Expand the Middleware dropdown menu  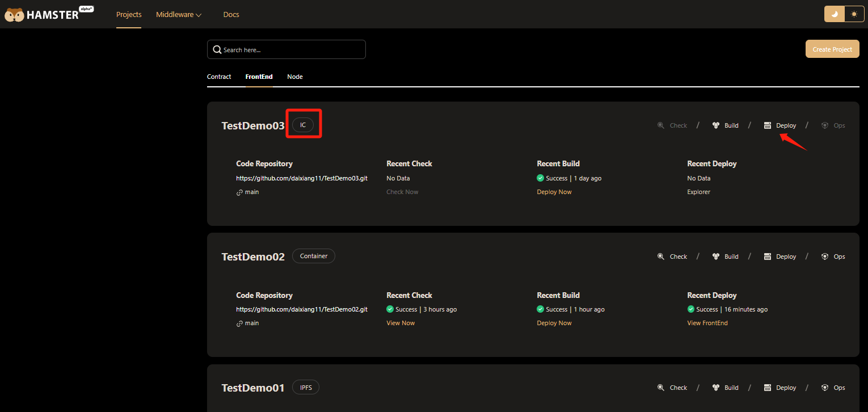[179, 15]
